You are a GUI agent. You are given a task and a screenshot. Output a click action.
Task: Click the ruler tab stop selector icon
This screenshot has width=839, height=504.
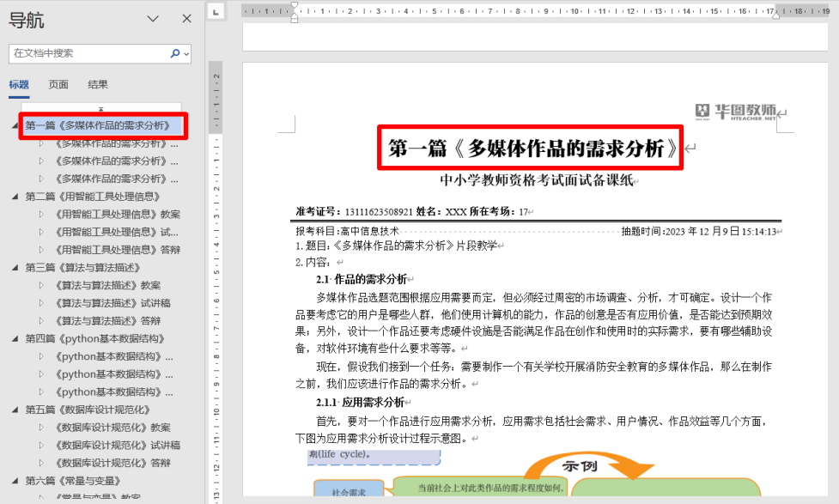click(216, 12)
